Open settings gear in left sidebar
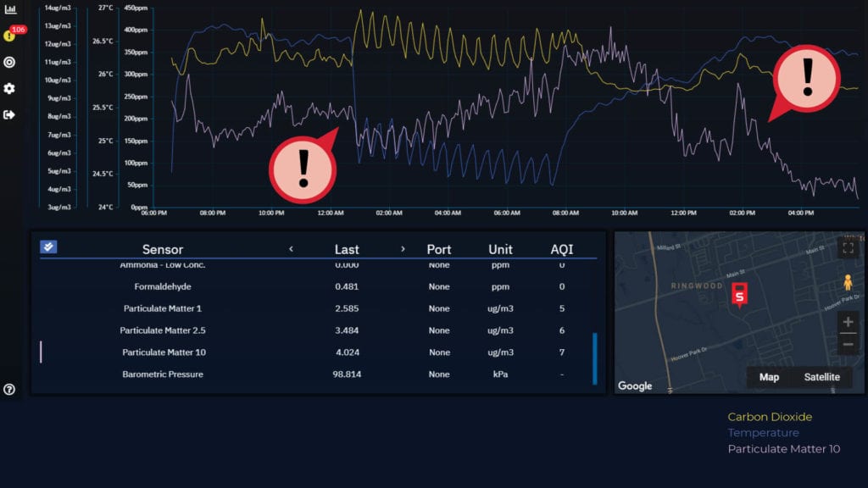This screenshot has height=488, width=868. pos(9,88)
